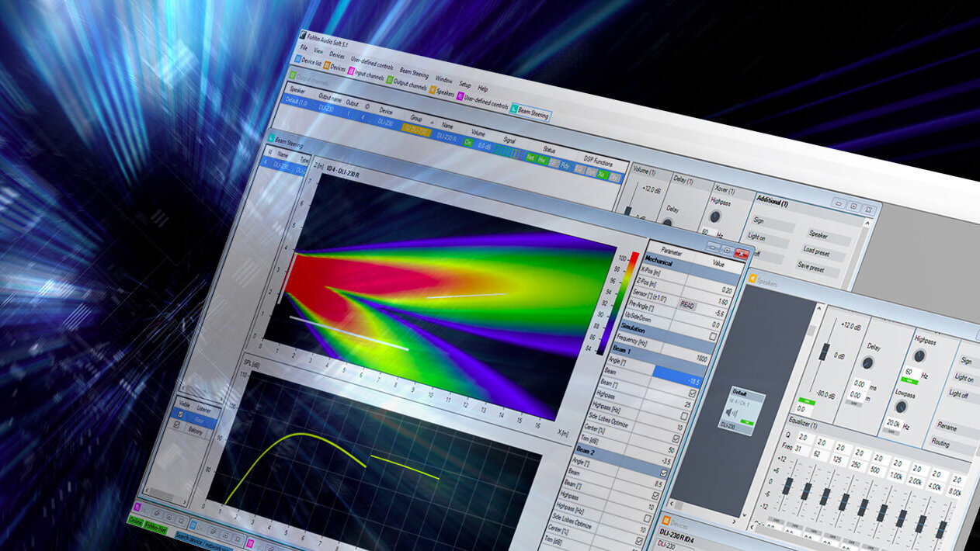Toggle the Balcony listener visible checkbox

(x=178, y=425)
